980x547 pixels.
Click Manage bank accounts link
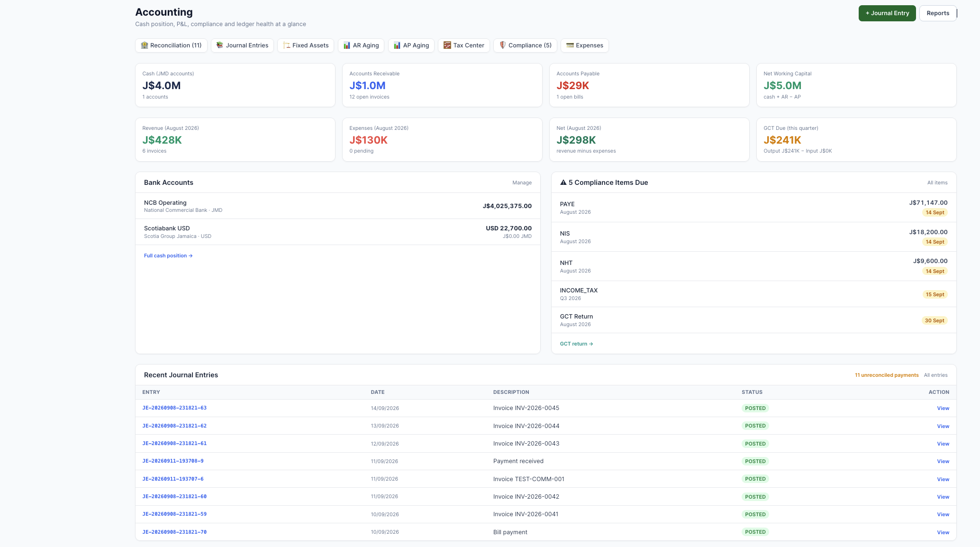click(x=522, y=183)
